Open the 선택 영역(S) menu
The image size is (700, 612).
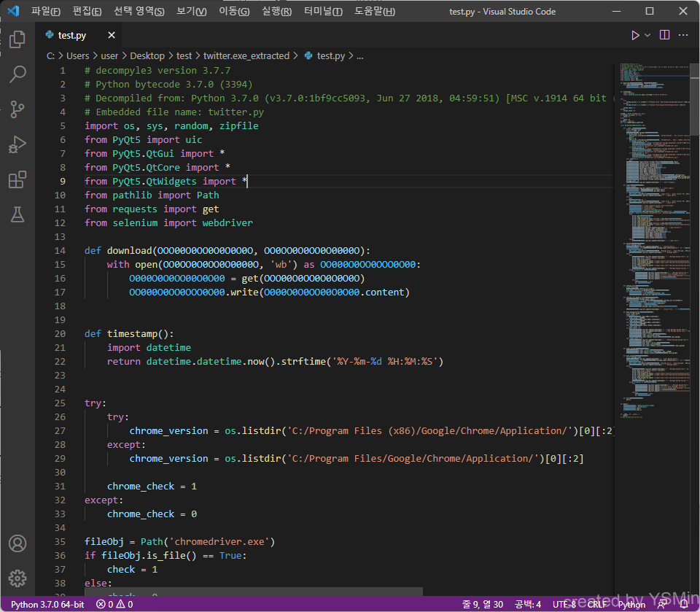[139, 11]
